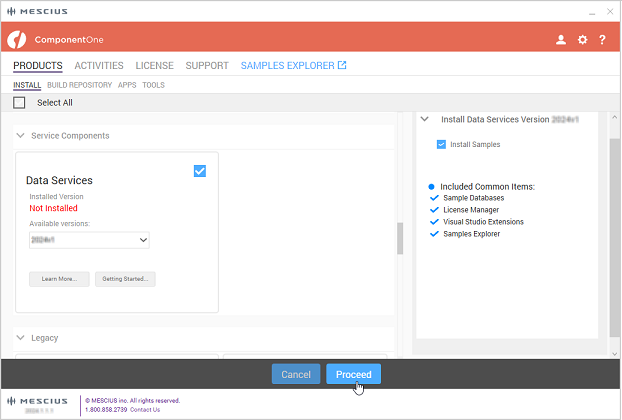Uncheck the Data Services checkbox
Screen dimensions: 622x420
pyautogui.click(x=200, y=171)
